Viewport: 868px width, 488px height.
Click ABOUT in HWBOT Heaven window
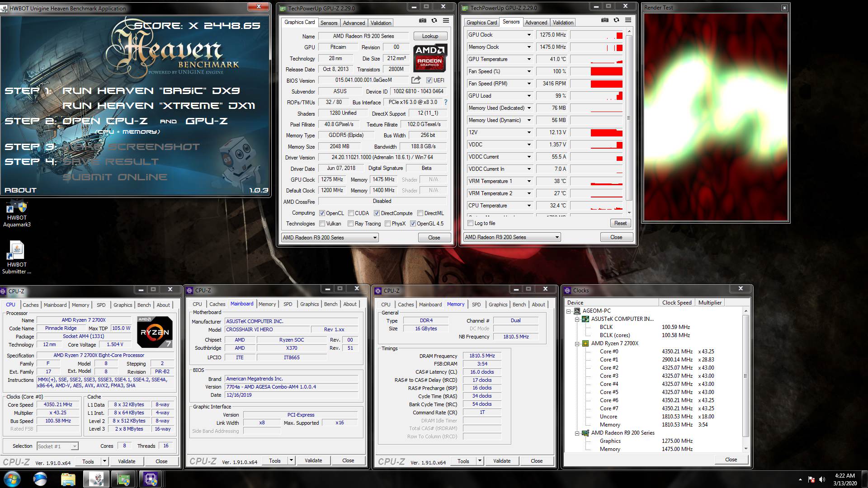point(20,190)
